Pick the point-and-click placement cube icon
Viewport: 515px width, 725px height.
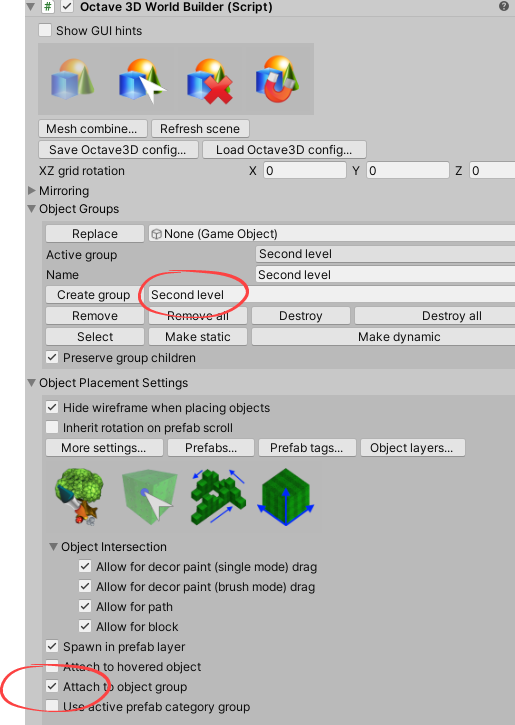click(150, 497)
